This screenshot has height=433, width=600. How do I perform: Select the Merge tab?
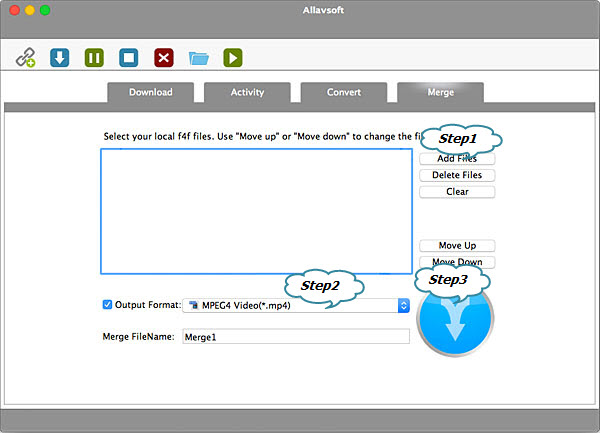[x=441, y=92]
